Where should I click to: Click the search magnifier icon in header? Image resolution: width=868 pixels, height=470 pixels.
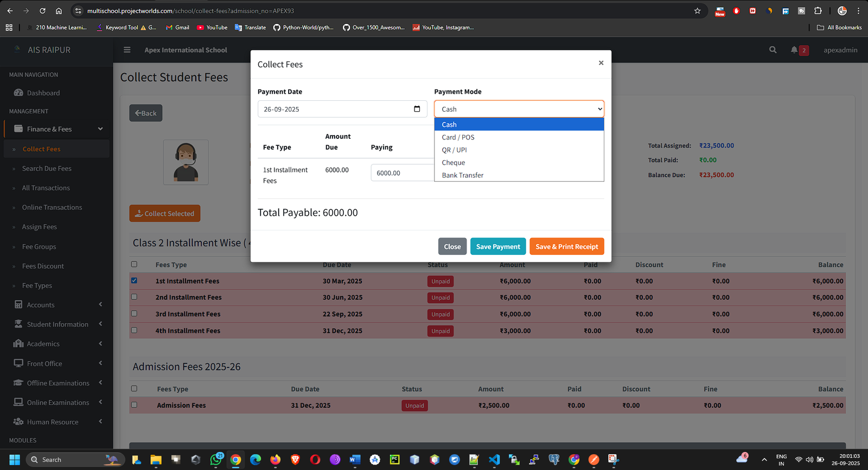[773, 50]
